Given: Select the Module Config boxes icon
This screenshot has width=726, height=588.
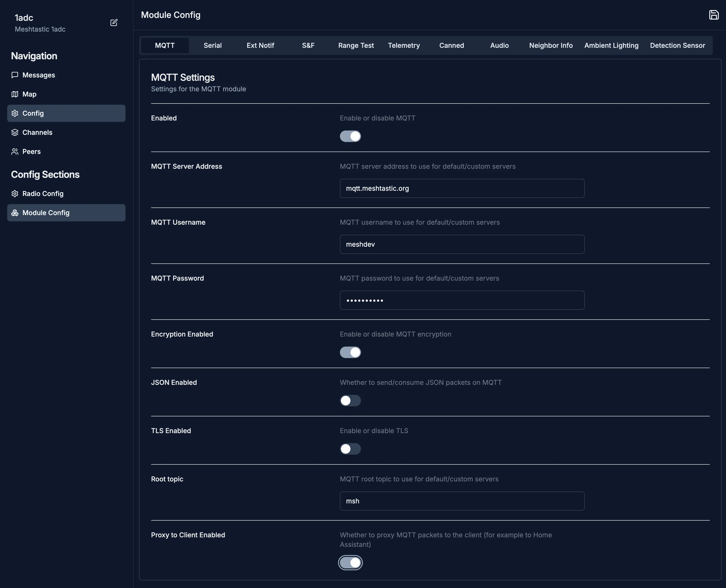Looking at the screenshot, I should (15, 213).
